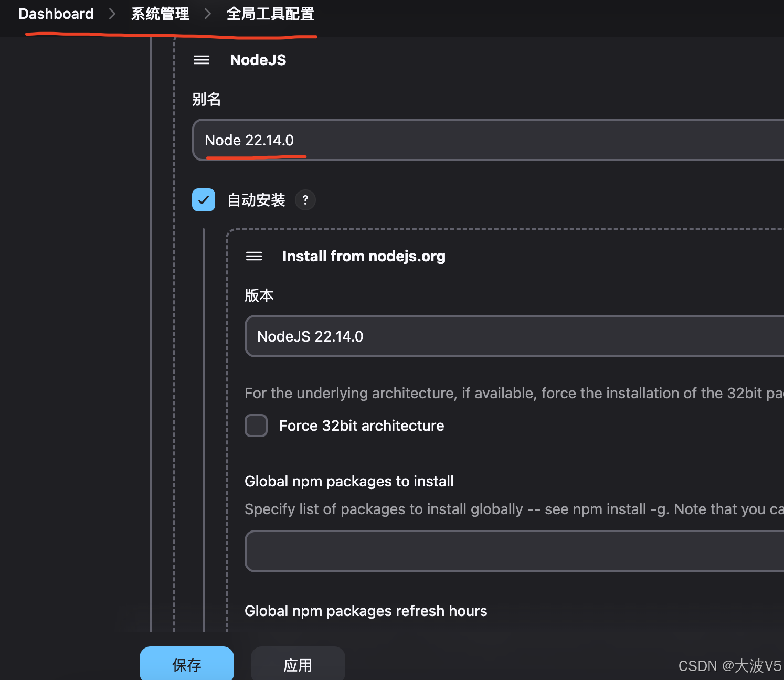Uncheck the 自动安装 checkbox

coord(204,200)
